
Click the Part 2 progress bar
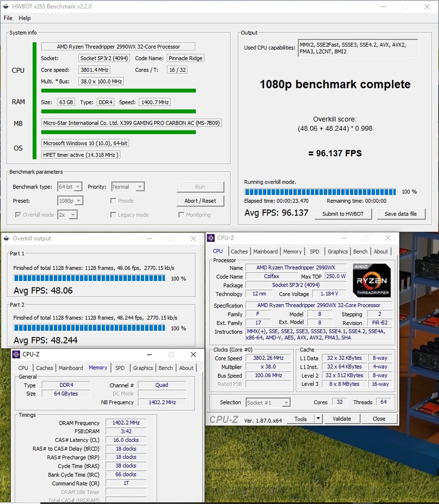[90, 328]
